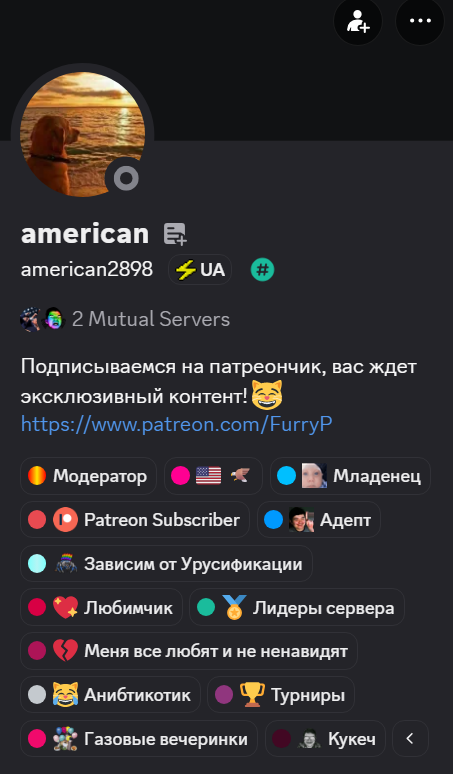Click the add note icon beside american
The height and width of the screenshot is (774, 453).
(x=175, y=234)
